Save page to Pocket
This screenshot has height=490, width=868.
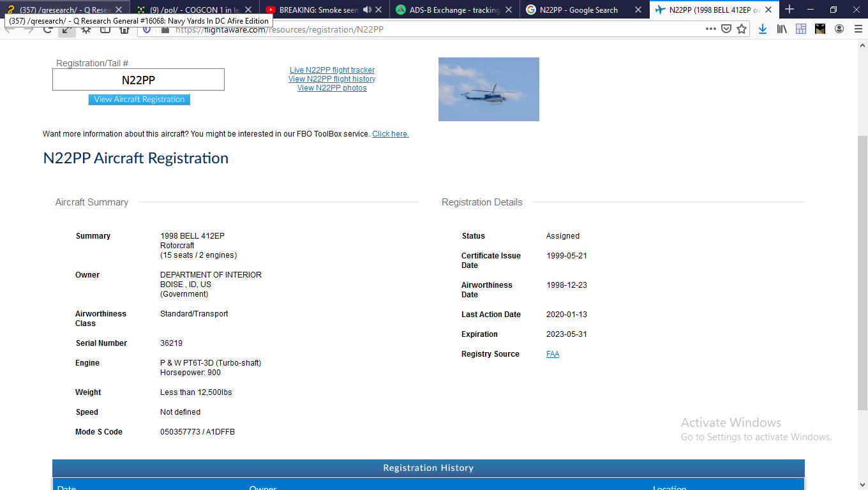pos(726,29)
